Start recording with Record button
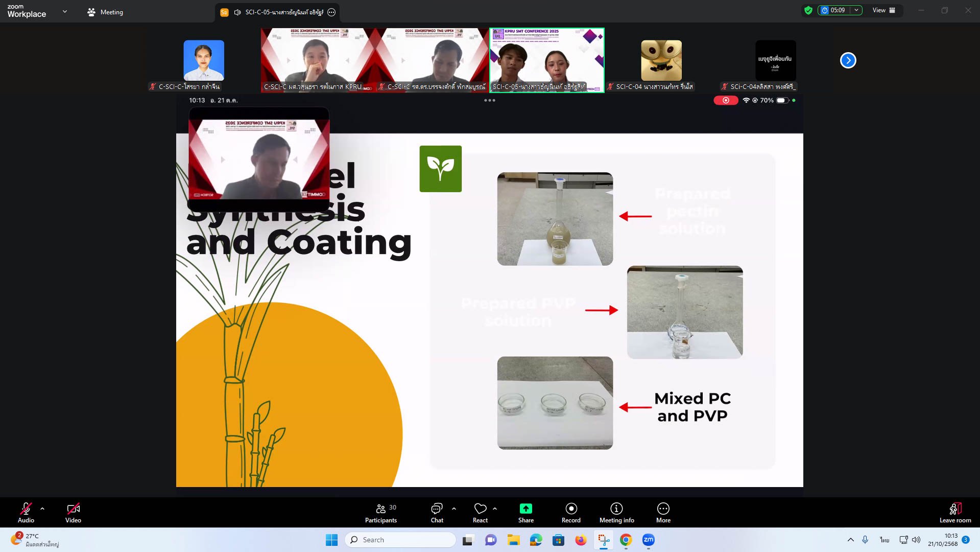The height and width of the screenshot is (552, 980). (571, 513)
